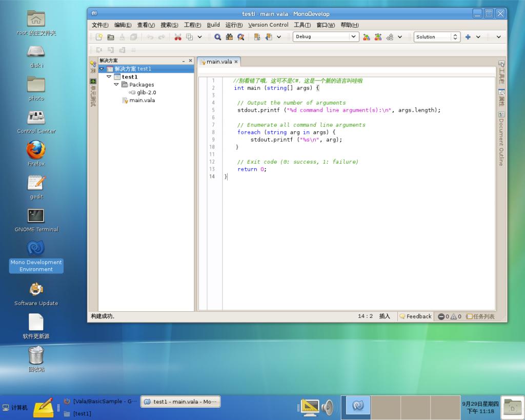Click the navigate-back document icon in toolbar
Viewport: 525px width, 420px height.
(x=257, y=37)
